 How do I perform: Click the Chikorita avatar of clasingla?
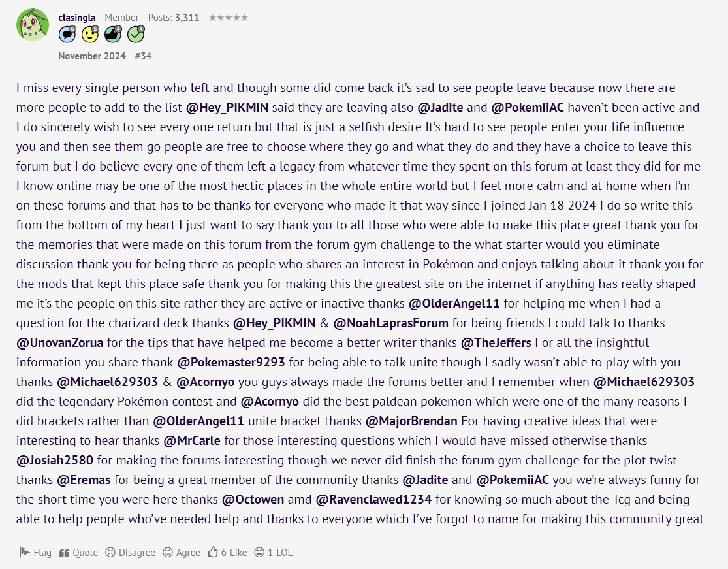pos(33,25)
